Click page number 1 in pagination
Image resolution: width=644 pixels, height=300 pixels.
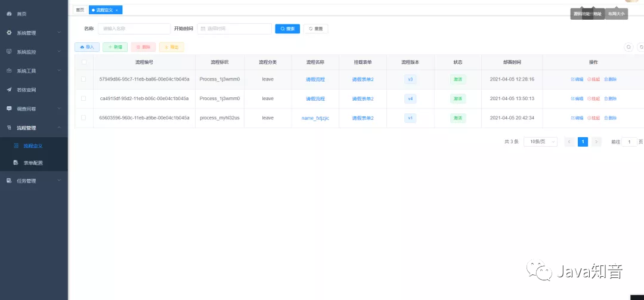(x=583, y=142)
